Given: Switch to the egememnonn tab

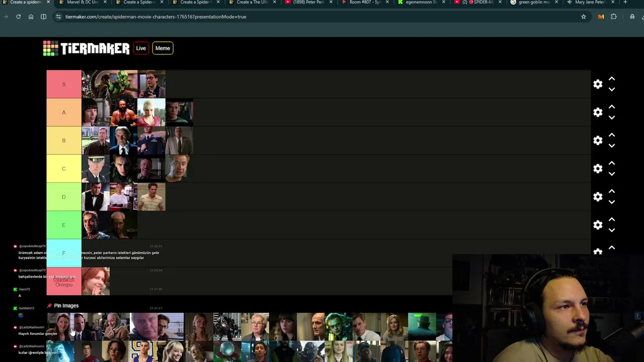Looking at the screenshot, I should 421,3.
